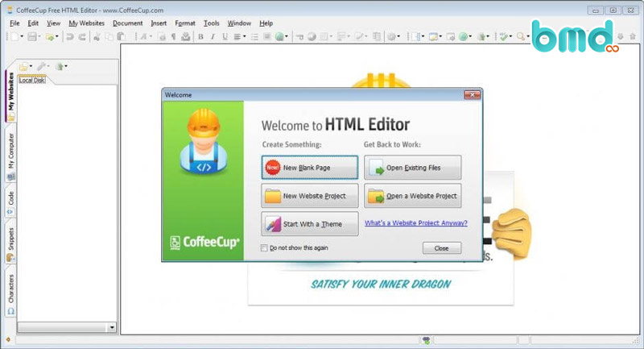Viewport: 644px width, 349px height.
Task: Expand the alignment dropdown arrow
Action: [245, 36]
